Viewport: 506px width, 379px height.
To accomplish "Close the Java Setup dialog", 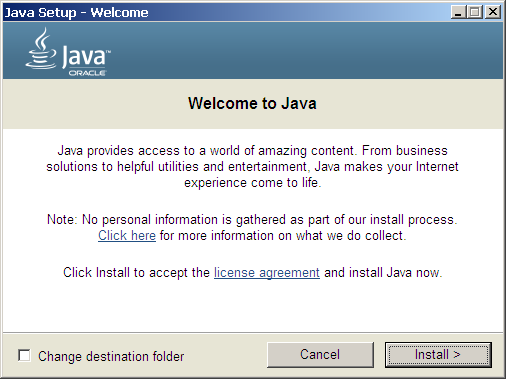I will 493,12.
